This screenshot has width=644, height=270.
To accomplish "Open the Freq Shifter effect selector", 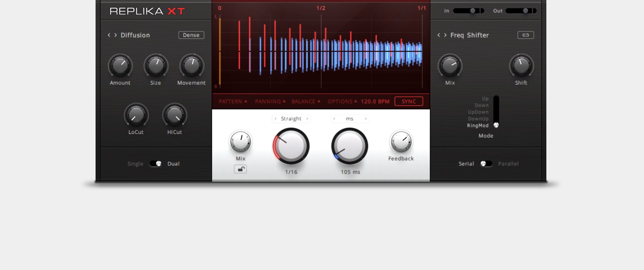I will pyautogui.click(x=469, y=35).
